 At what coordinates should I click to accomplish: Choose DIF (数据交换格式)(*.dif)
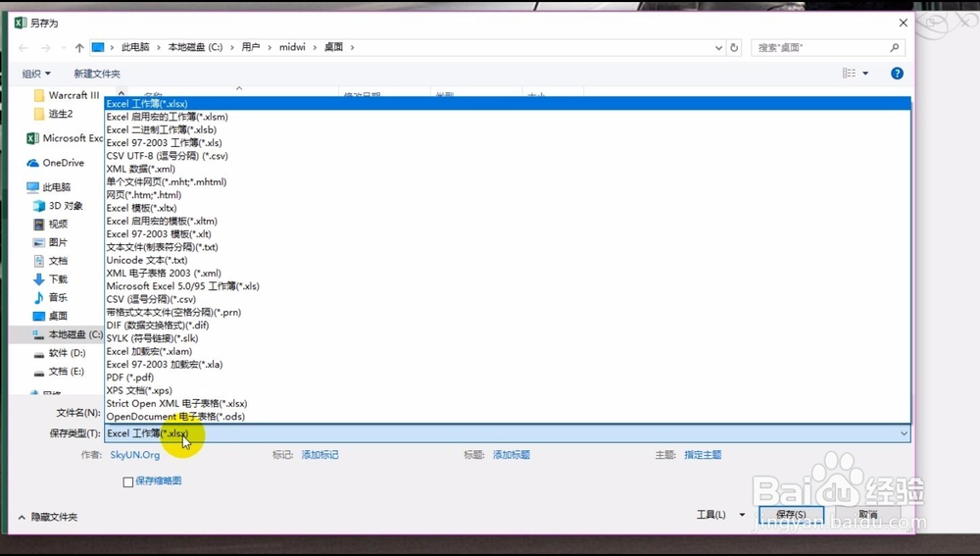click(507, 326)
